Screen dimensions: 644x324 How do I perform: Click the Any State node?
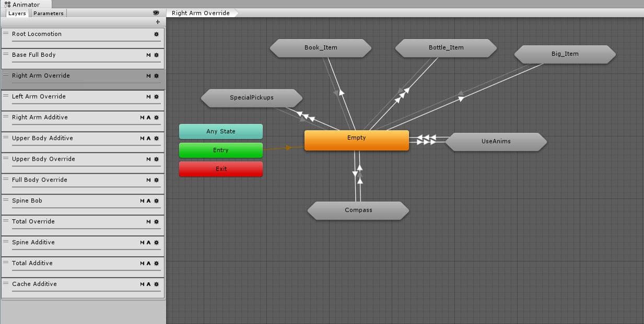(220, 131)
